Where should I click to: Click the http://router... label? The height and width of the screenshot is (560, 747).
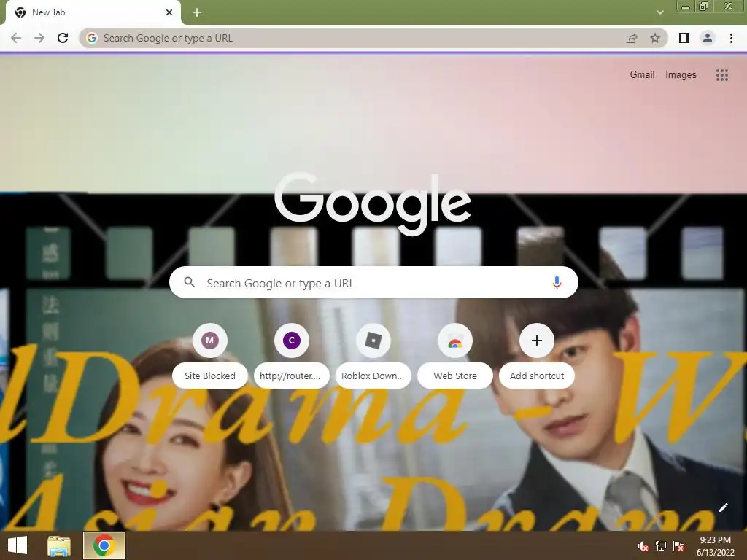[x=290, y=376]
